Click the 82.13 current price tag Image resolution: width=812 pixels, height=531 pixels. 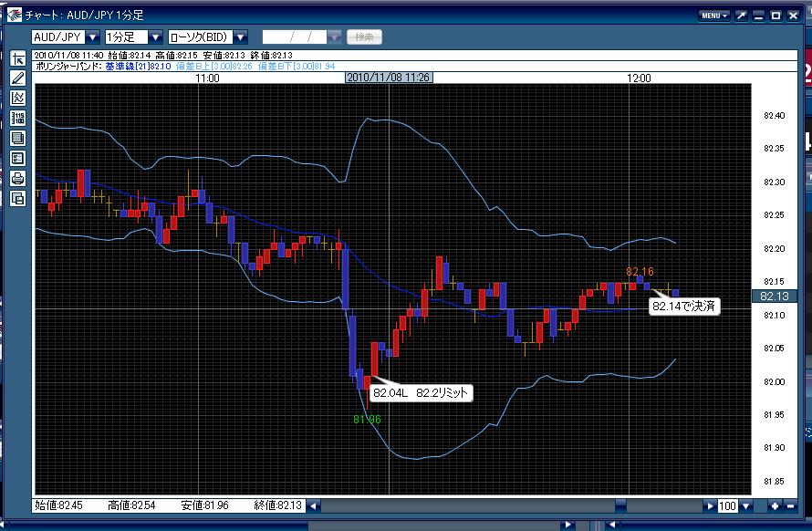tap(775, 296)
